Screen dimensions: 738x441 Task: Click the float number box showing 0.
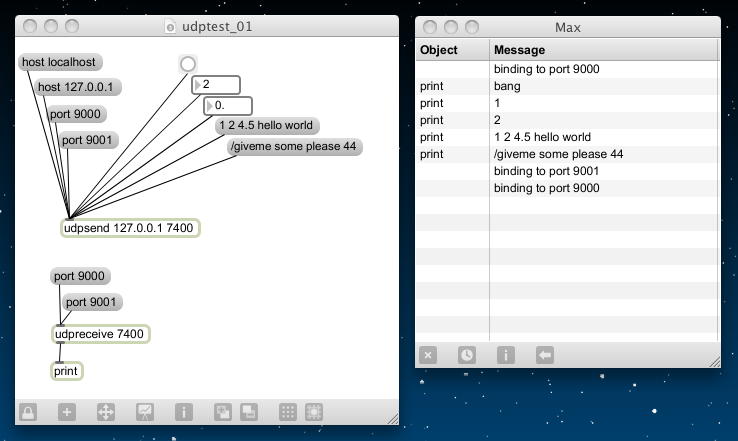tap(228, 106)
